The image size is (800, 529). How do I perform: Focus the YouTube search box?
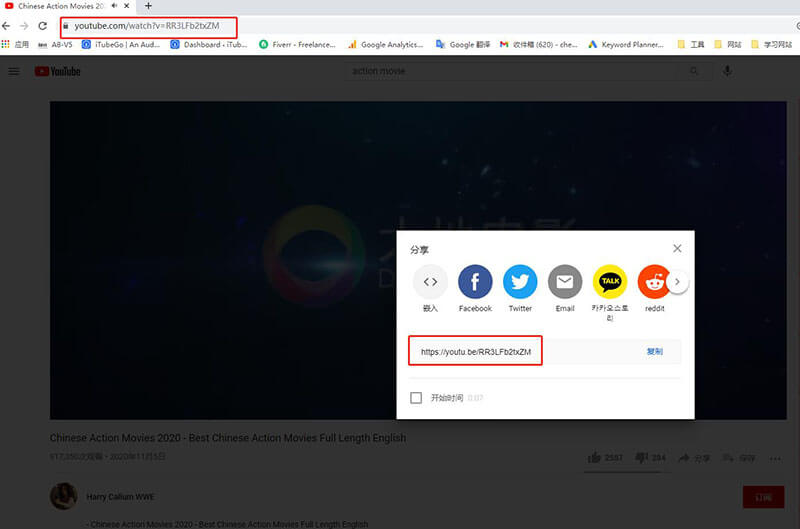513,71
